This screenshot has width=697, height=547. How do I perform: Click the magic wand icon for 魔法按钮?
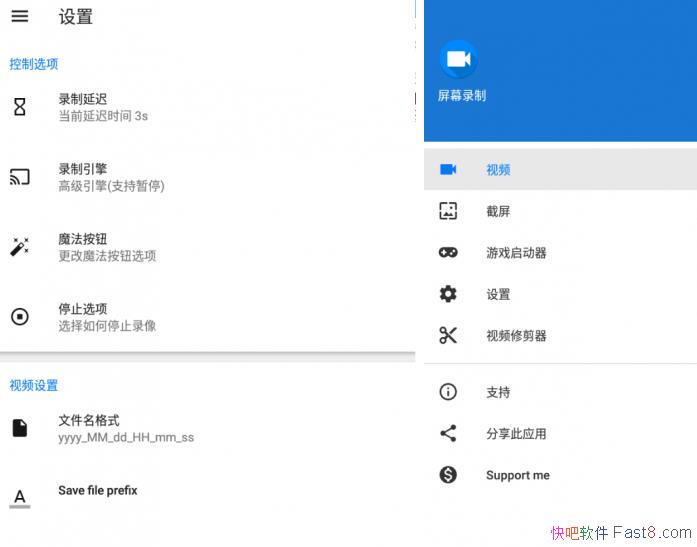(20, 247)
